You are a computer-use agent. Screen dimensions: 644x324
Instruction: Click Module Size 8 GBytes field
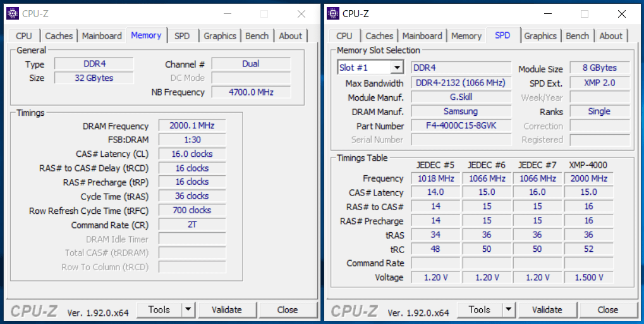pos(600,68)
